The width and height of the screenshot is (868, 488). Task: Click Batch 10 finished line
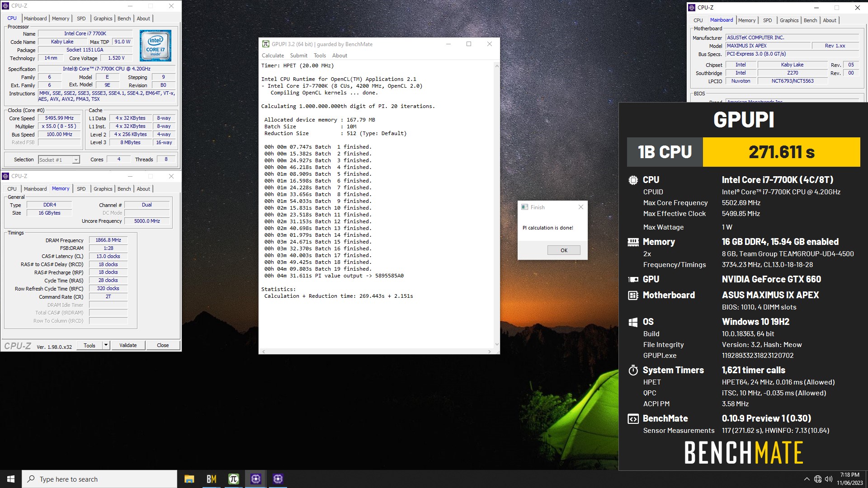(x=318, y=208)
